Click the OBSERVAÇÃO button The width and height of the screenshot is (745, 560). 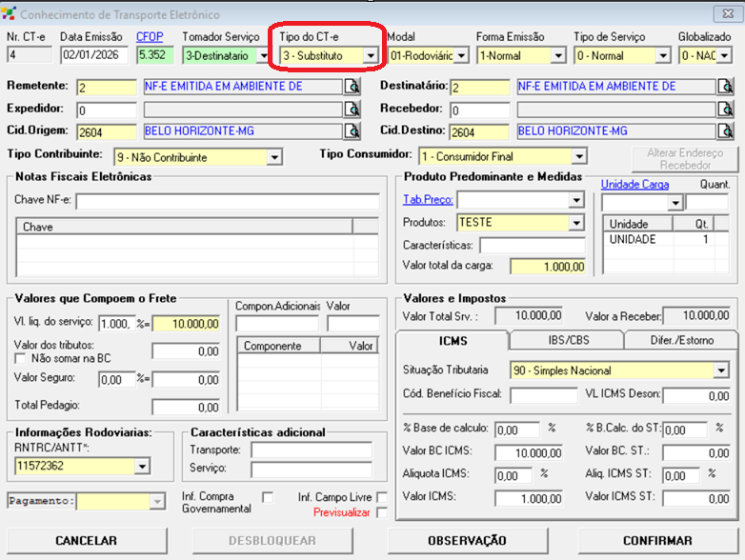pyautogui.click(x=467, y=541)
